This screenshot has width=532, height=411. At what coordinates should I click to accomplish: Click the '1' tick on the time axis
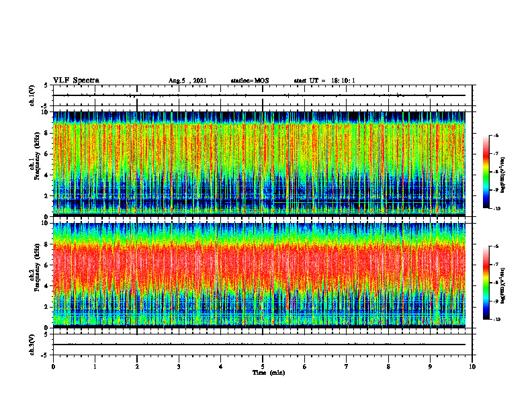click(x=95, y=367)
